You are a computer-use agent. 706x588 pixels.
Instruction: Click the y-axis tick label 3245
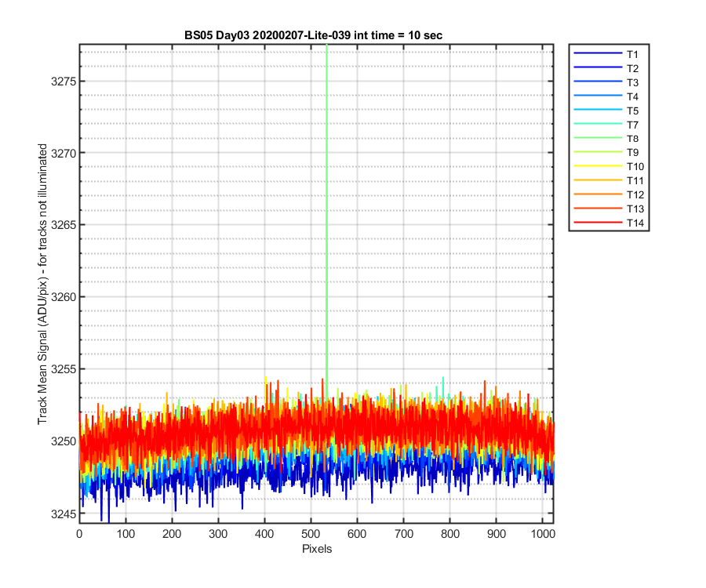(64, 514)
